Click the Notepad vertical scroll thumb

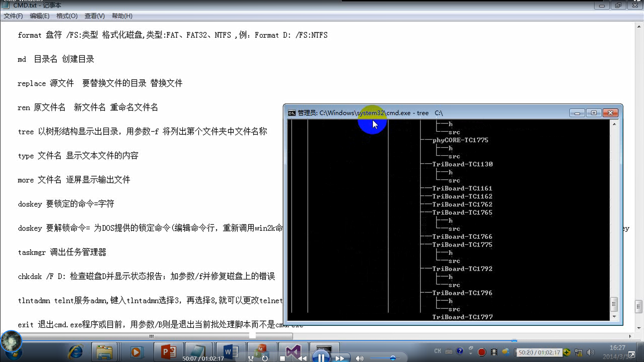pos(638,307)
